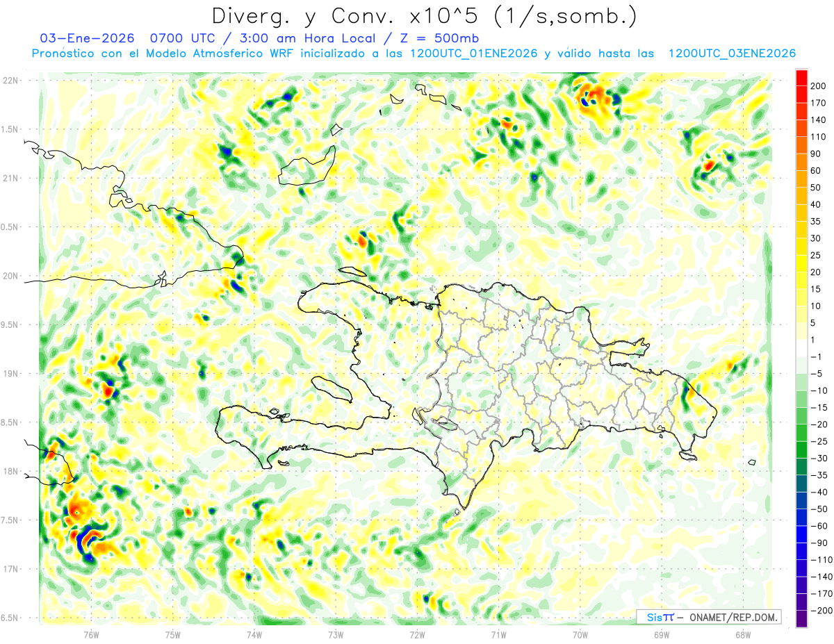Click the dark purple swatch at the color scale bottom
The height and width of the screenshot is (644, 834).
[x=802, y=618]
